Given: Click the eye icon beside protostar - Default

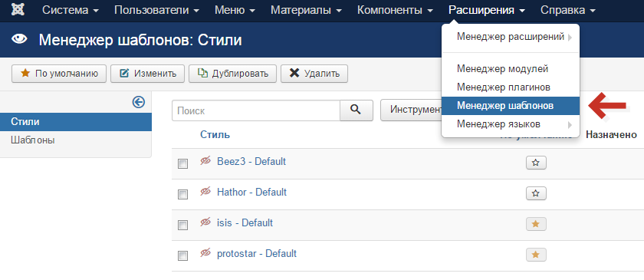Looking at the screenshot, I should (x=205, y=253).
